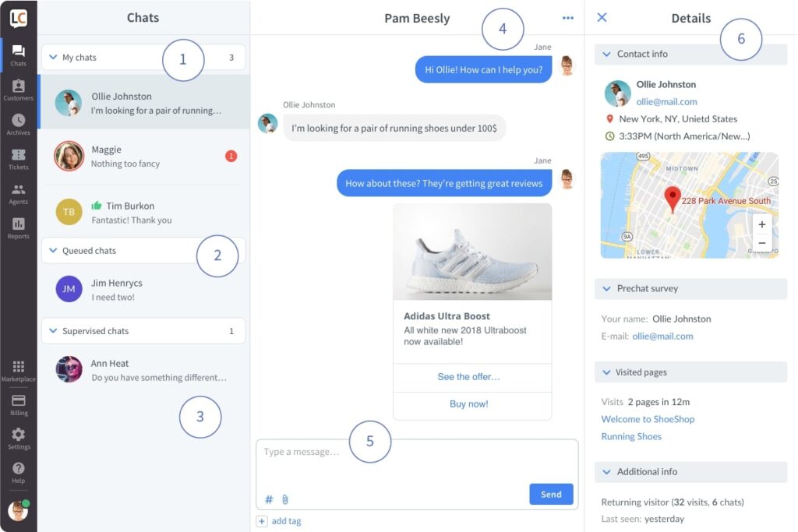Open the Marketplace
798x532 pixels.
tap(18, 368)
